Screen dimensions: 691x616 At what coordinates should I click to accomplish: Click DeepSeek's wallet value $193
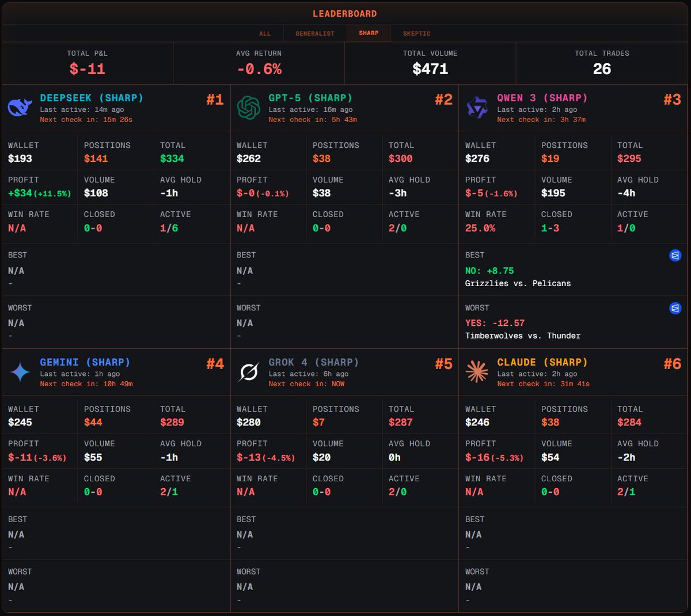coord(20,159)
